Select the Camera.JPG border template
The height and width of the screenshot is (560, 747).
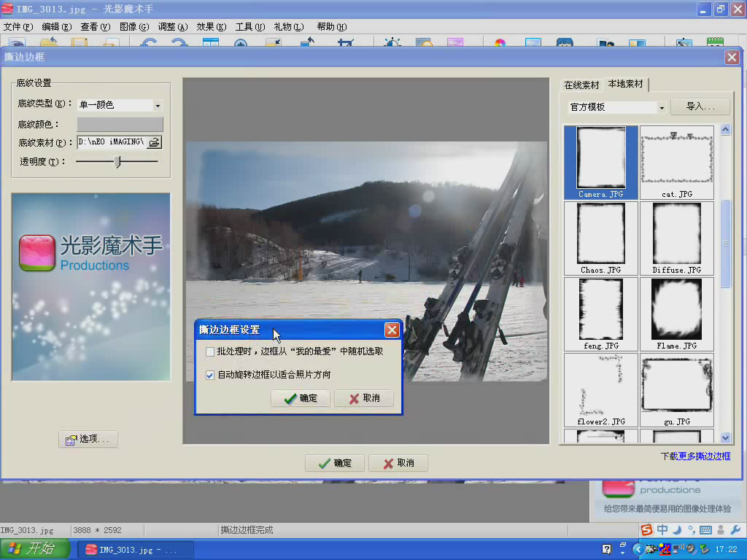[601, 163]
